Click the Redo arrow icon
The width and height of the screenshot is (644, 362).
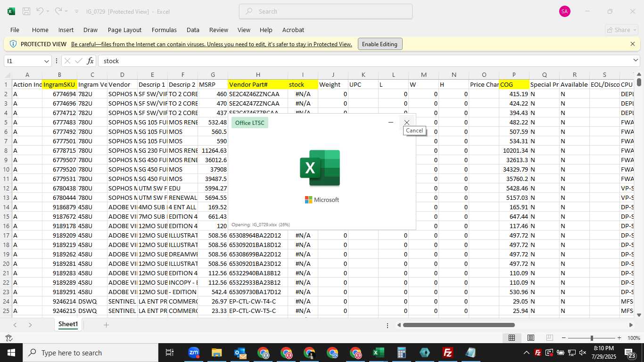pos(58,11)
